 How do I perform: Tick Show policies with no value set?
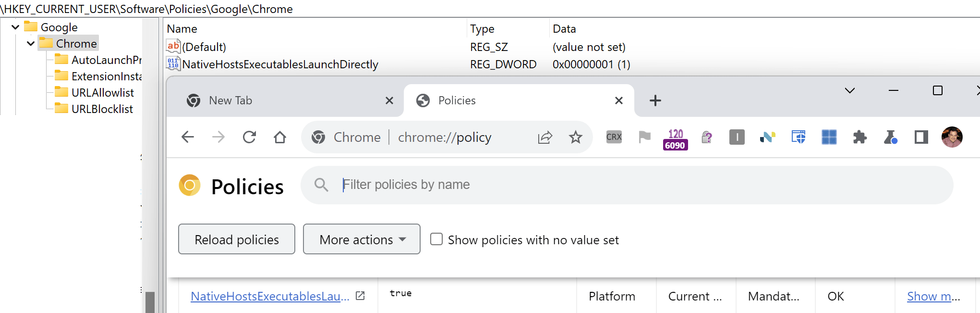[x=436, y=239]
